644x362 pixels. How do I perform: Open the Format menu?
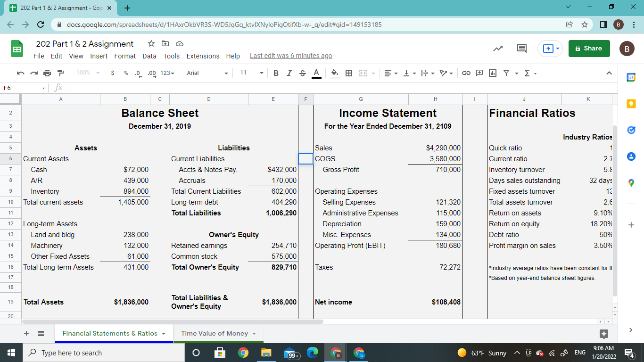tap(125, 56)
